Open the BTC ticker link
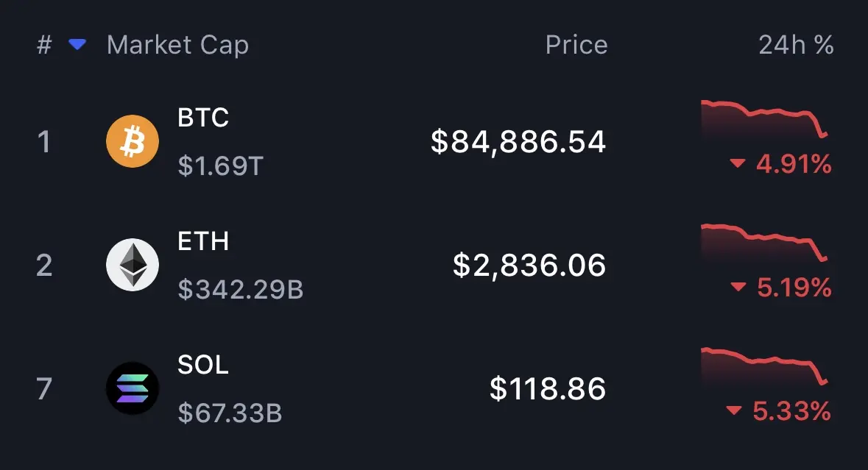 [203, 117]
